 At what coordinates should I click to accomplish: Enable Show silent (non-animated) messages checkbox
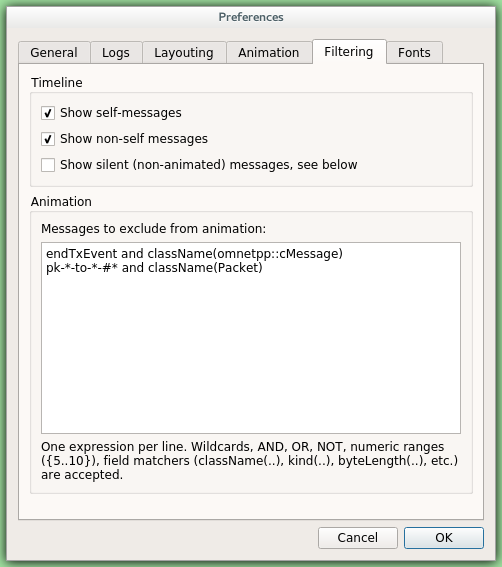click(48, 165)
